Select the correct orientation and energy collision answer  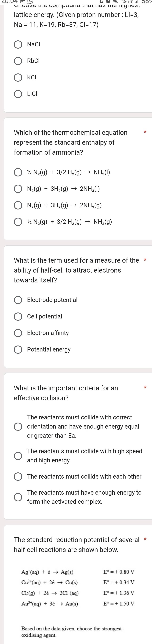coord(18,427)
